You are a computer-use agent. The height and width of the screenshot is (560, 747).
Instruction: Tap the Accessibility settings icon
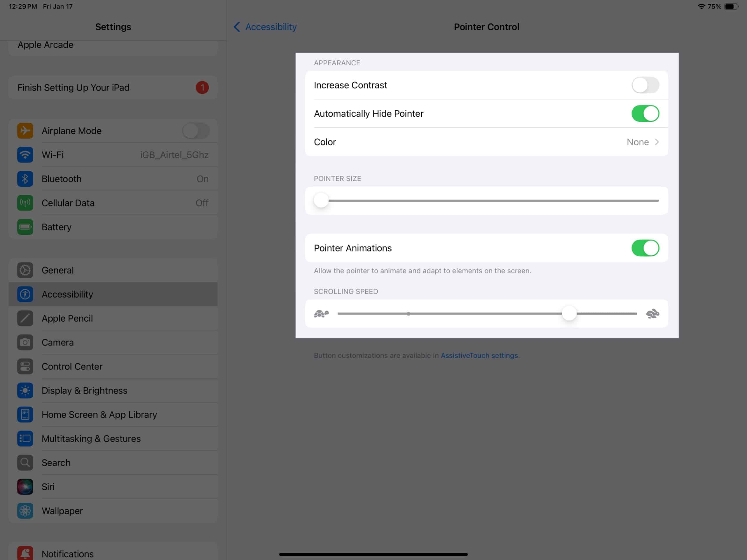coord(25,294)
